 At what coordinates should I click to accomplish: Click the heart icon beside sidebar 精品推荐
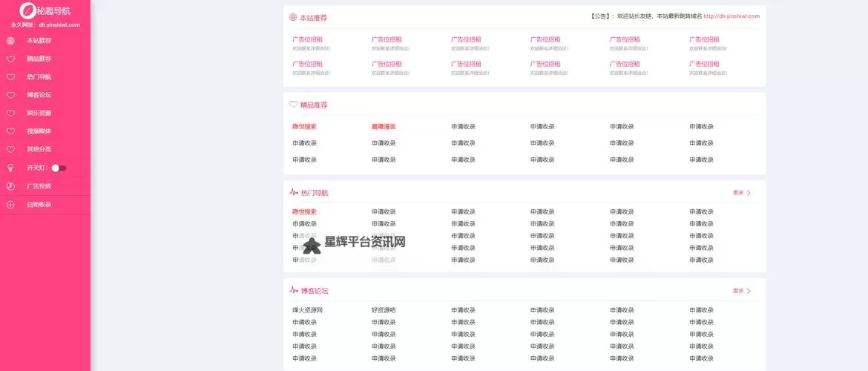(x=10, y=59)
